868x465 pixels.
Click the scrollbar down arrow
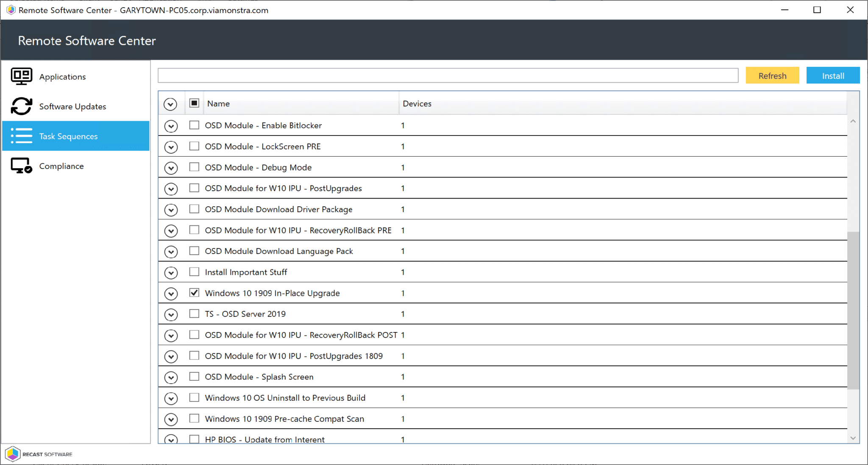[853, 438]
